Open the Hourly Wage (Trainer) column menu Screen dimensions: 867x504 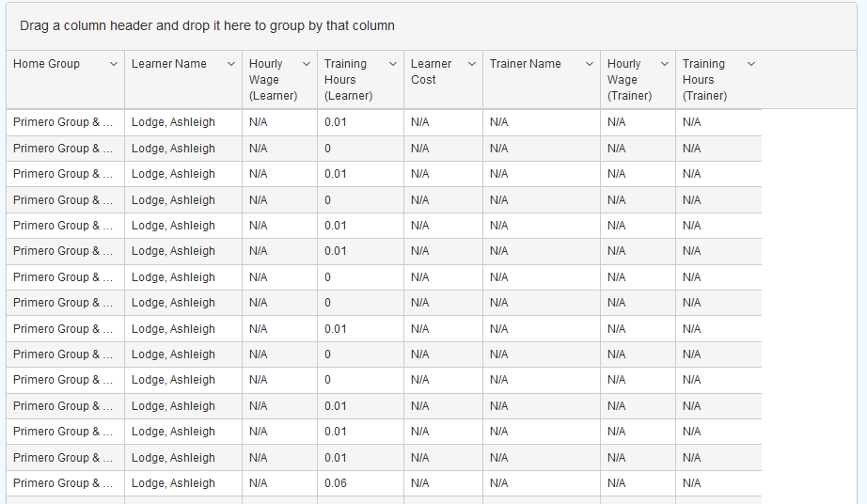coord(665,64)
